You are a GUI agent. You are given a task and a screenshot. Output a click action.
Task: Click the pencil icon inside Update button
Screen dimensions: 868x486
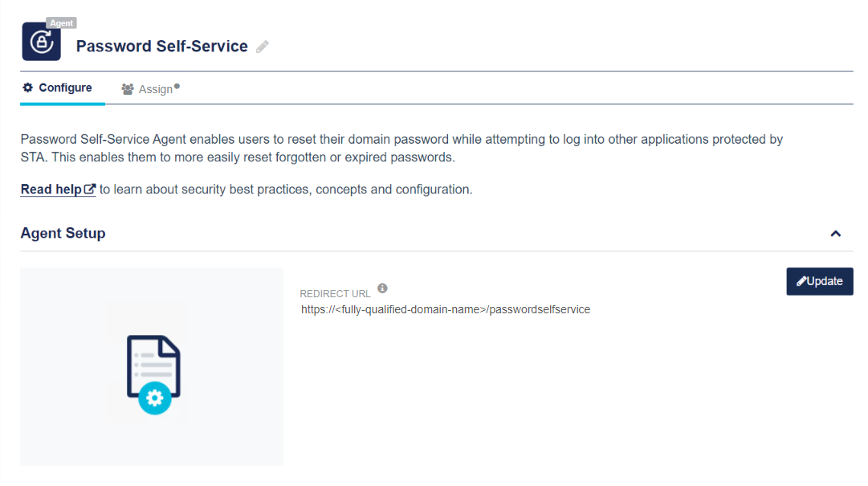pos(801,281)
